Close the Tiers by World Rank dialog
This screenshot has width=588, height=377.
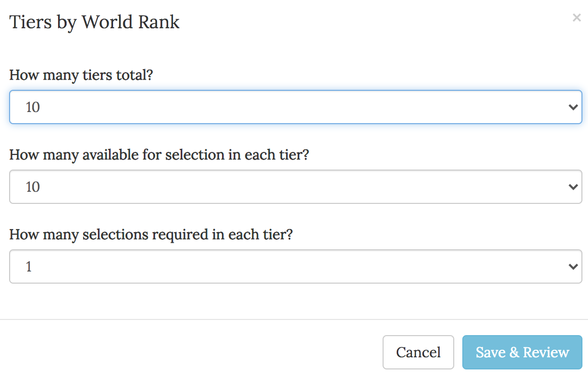tap(576, 18)
